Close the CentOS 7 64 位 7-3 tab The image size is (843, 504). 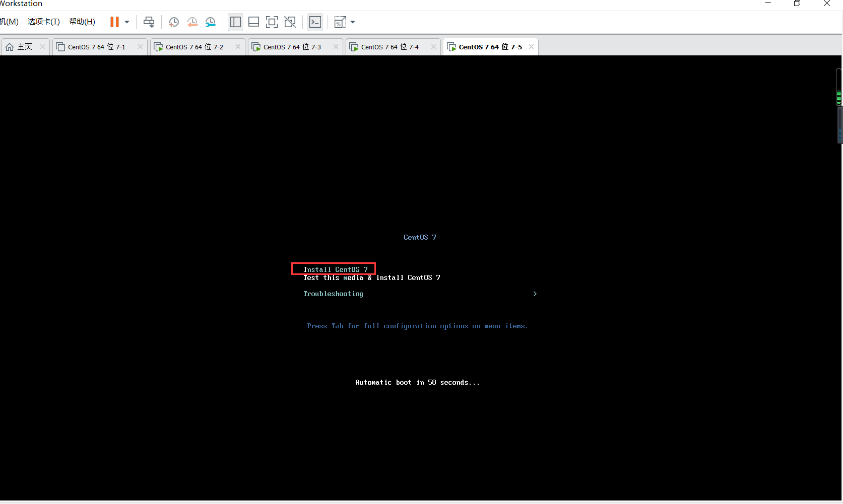[x=336, y=47]
